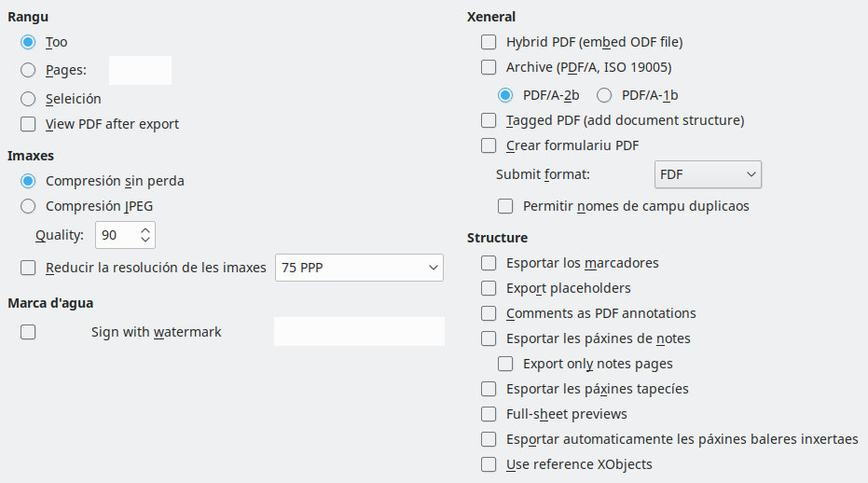Enable View PDF after export
Viewport: 868px width, 483px height.
click(28, 124)
